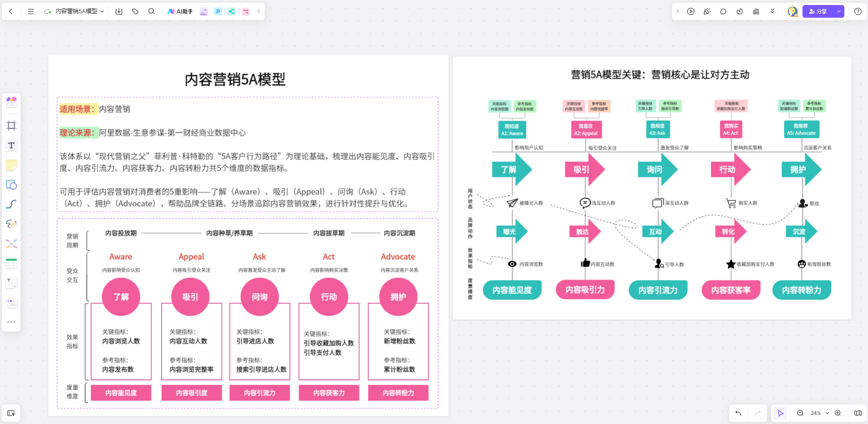Screen dimensions: 868x424
Task: Select the Frame tool
Action: coord(11,126)
